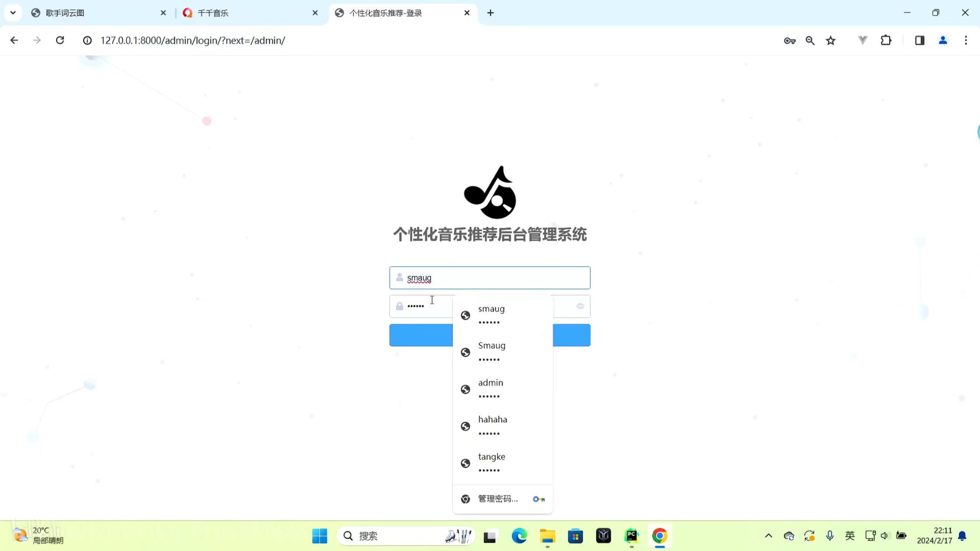This screenshot has height=551, width=980.
Task: Choose saved credential hahaha
Action: pos(503,426)
